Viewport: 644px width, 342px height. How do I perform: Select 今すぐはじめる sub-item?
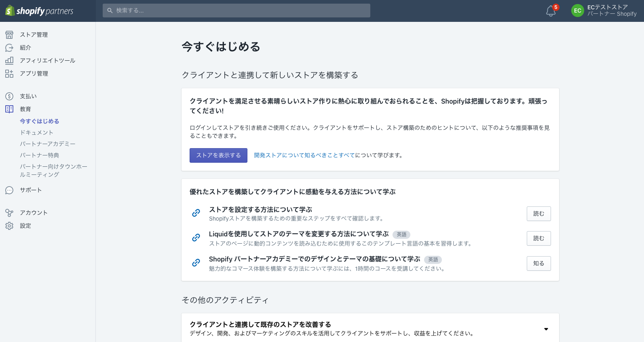pyautogui.click(x=40, y=121)
